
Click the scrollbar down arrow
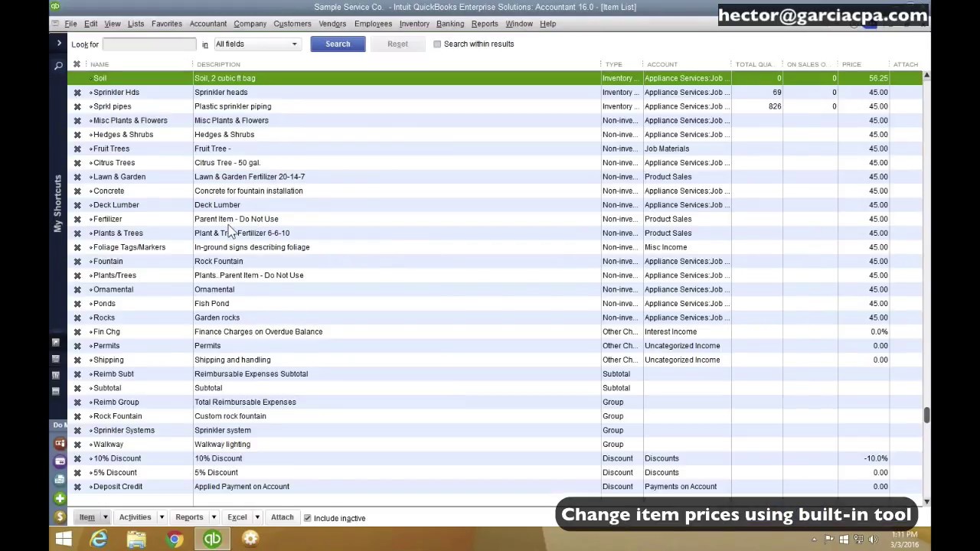pyautogui.click(x=926, y=501)
